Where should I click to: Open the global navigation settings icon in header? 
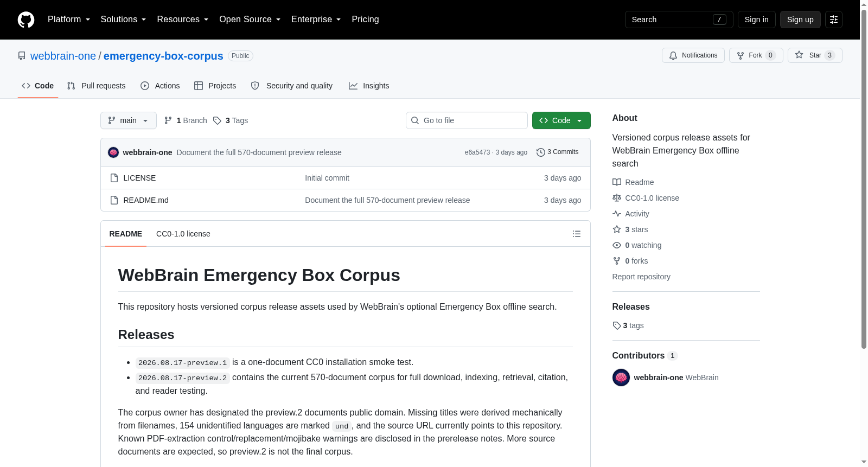[834, 20]
